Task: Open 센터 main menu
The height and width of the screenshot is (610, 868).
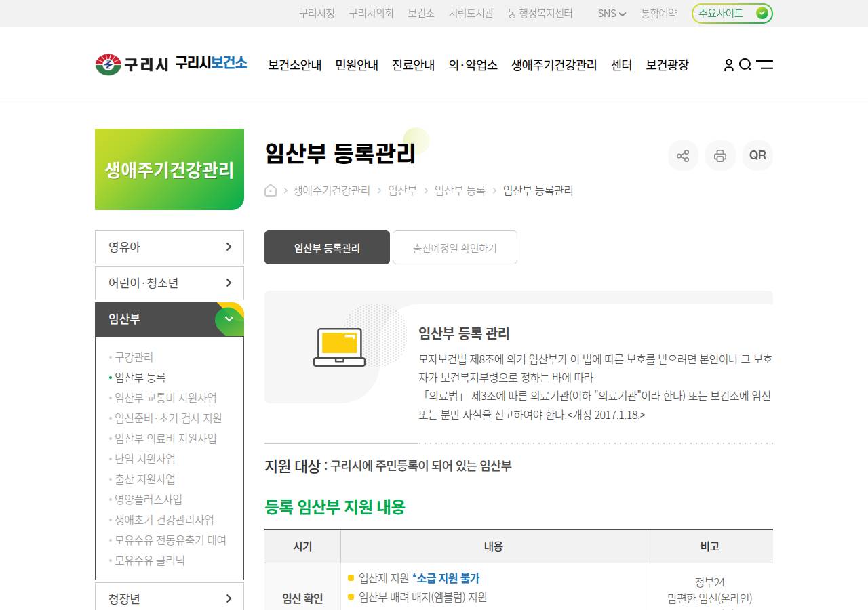Action: coord(621,65)
